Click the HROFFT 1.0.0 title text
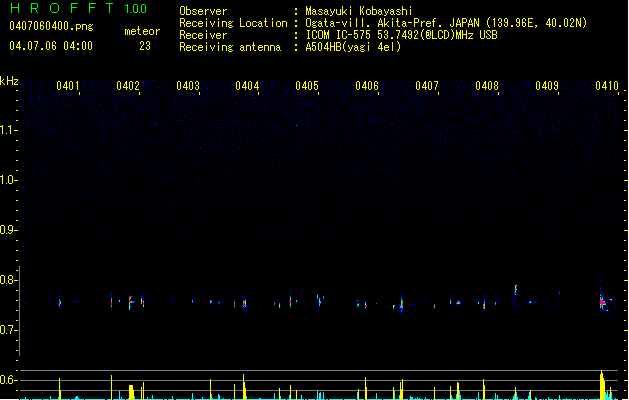The height and width of the screenshot is (400, 629). tap(79, 8)
